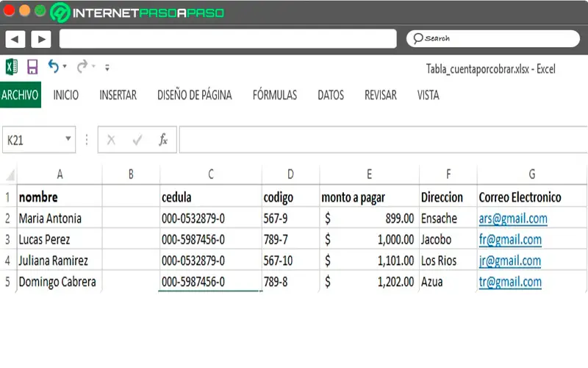The height and width of the screenshot is (368, 588).
Task: Select the code cell '789-7'
Action: pyautogui.click(x=290, y=239)
